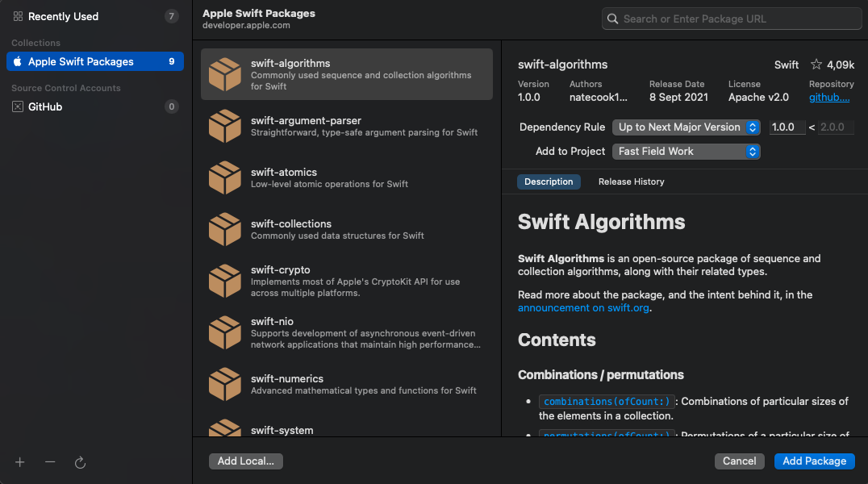The height and width of the screenshot is (484, 868).
Task: Click the developer.apple.com subtitle
Action: (x=246, y=26)
